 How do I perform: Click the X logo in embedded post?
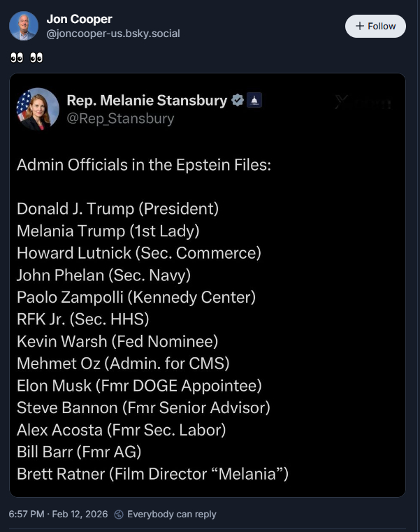tap(341, 102)
